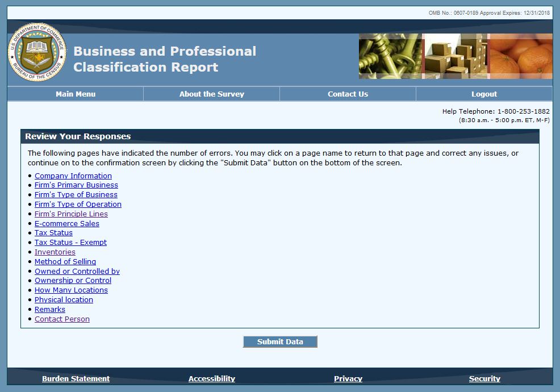Open Firm's Type of Operation link
Image resolution: width=560 pixels, height=392 pixels.
pyautogui.click(x=78, y=205)
